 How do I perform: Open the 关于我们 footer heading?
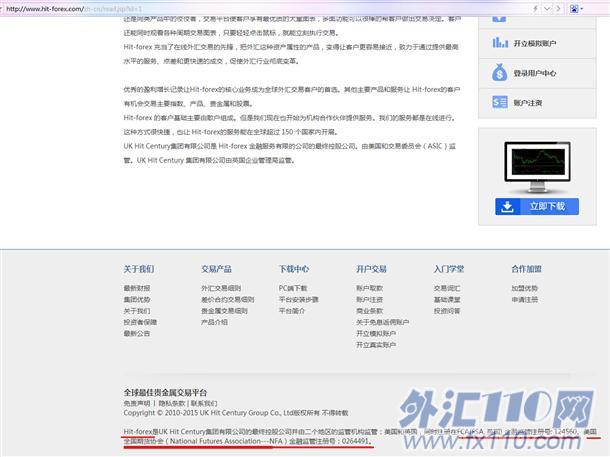pos(139,269)
